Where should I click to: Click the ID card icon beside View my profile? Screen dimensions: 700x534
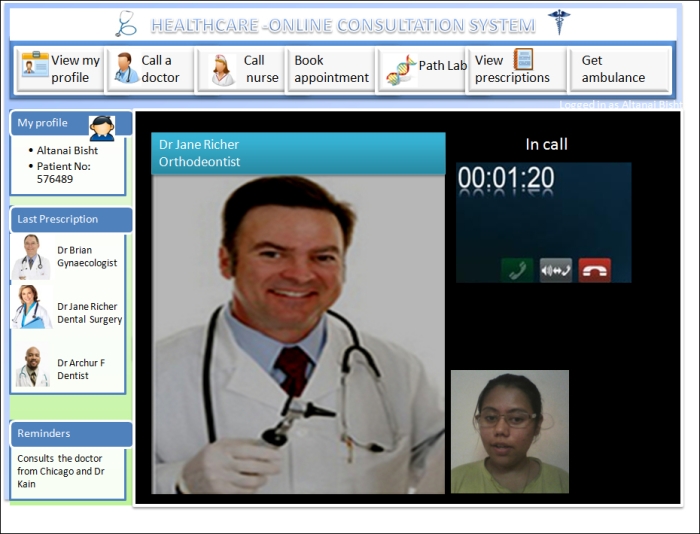(35, 65)
